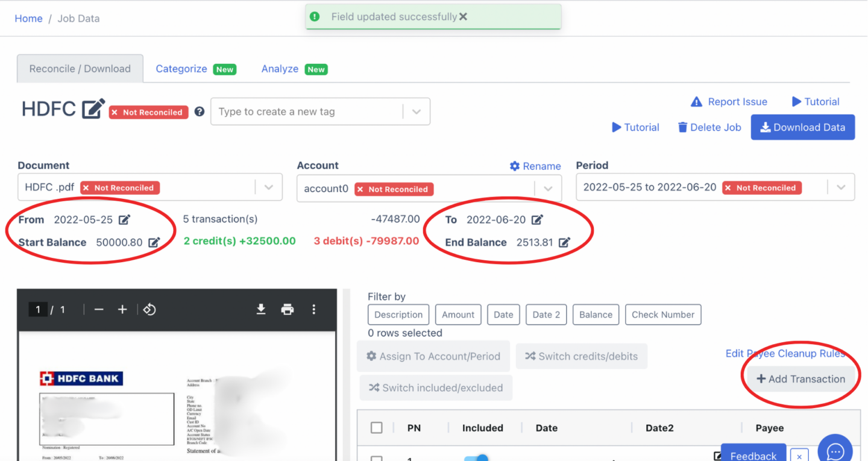
Task: Filter by Description
Action: click(x=398, y=315)
